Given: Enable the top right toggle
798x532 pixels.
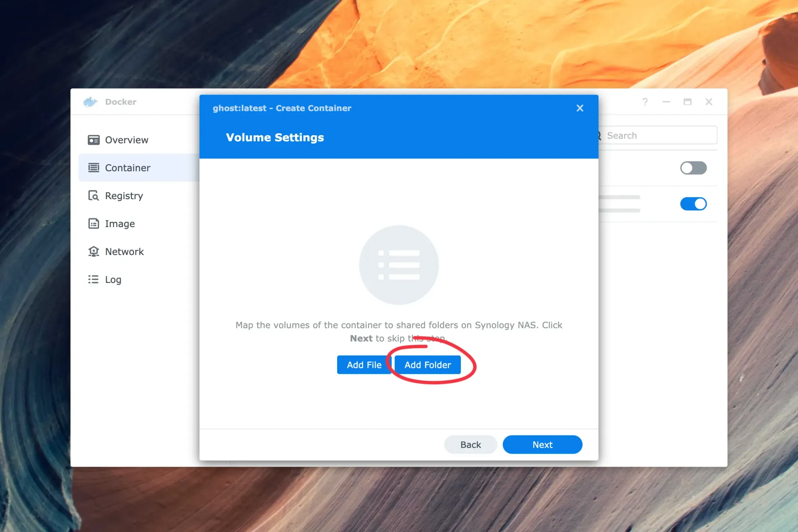Looking at the screenshot, I should tap(693, 168).
